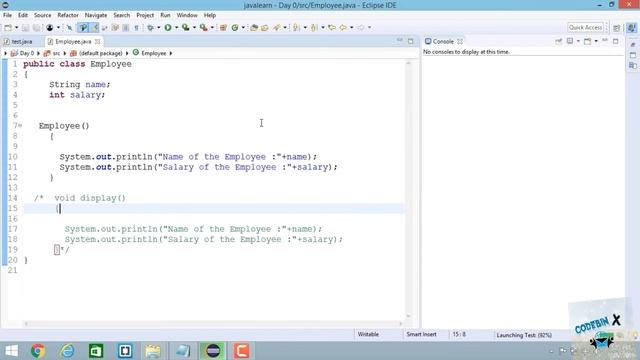640x360 pixels.
Task: Click the New Java Class icon
Action: [x=235, y=27]
